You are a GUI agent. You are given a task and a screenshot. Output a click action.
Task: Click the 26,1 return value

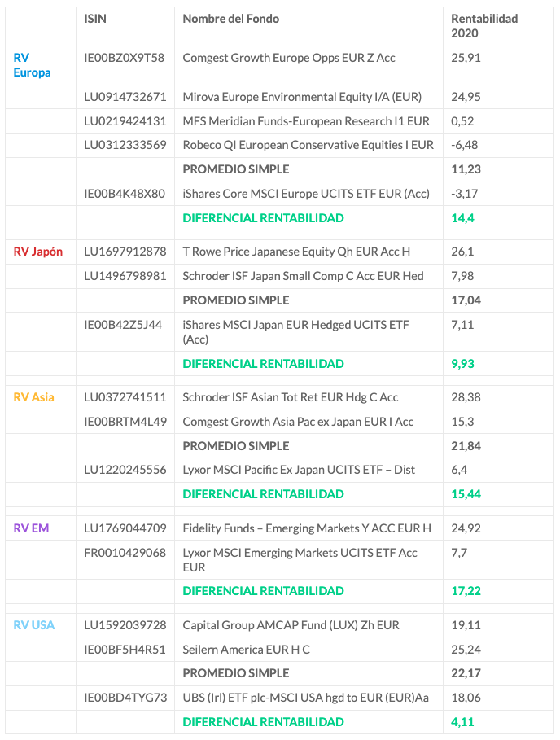[462, 252]
